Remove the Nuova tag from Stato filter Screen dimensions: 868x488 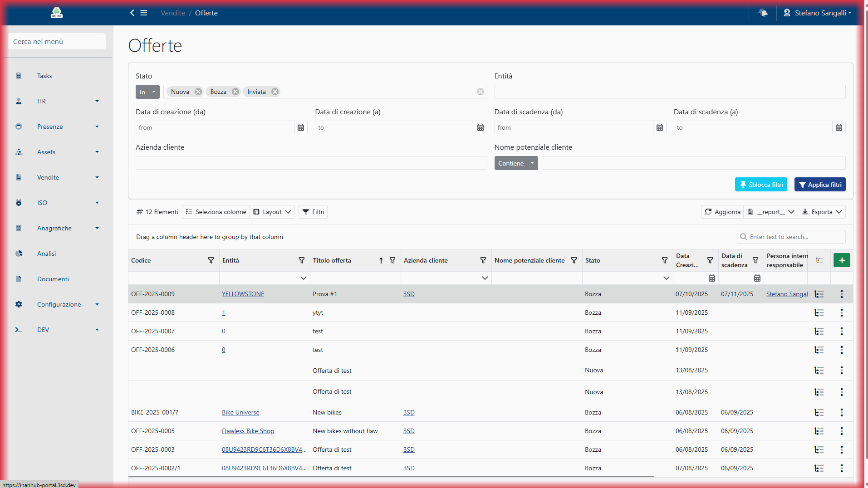(x=198, y=92)
